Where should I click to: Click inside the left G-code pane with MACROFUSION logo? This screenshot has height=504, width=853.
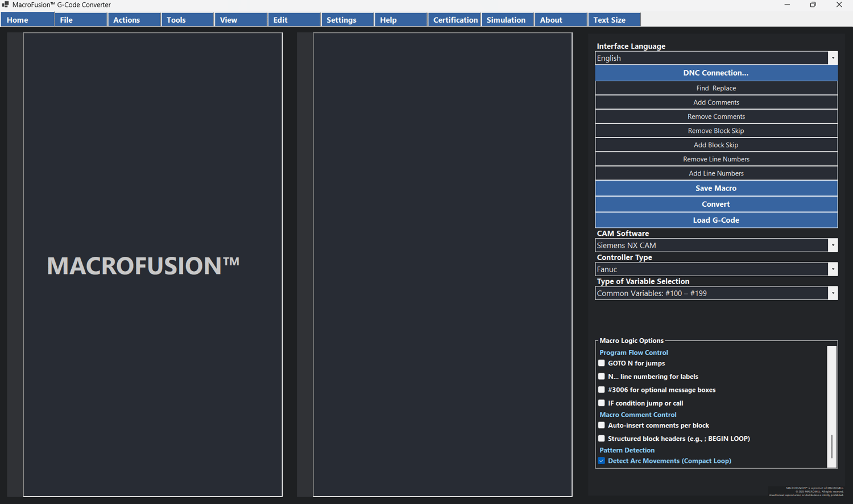click(x=153, y=265)
